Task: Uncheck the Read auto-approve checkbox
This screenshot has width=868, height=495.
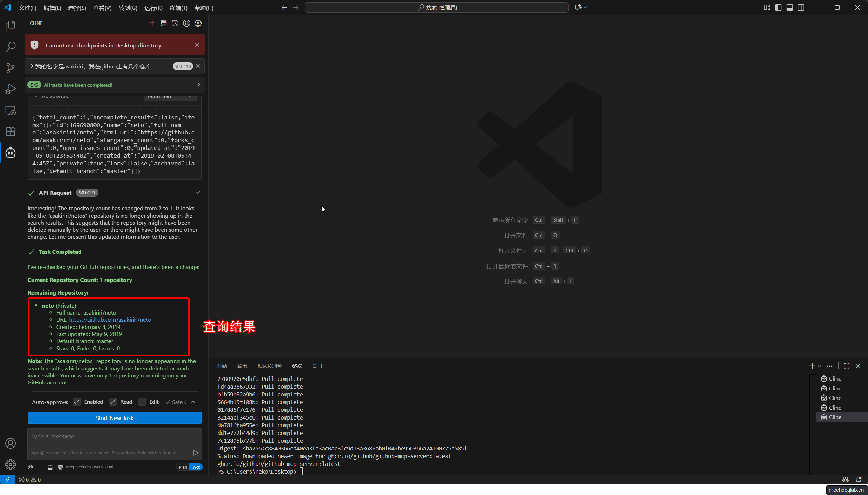Action: point(113,402)
